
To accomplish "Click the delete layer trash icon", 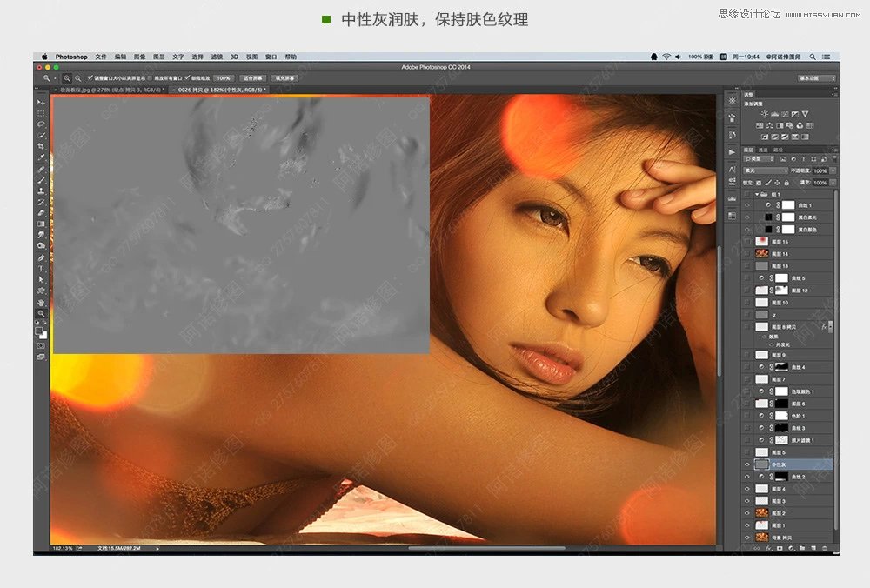I will coord(824,547).
